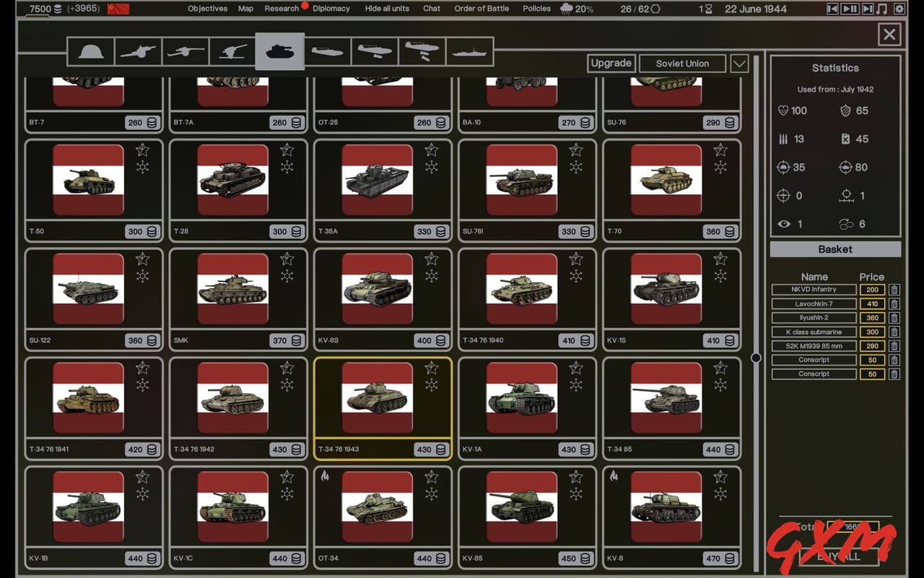Expand the arrow beside the nation selector
Image resolution: width=924 pixels, height=578 pixels.
tap(738, 63)
